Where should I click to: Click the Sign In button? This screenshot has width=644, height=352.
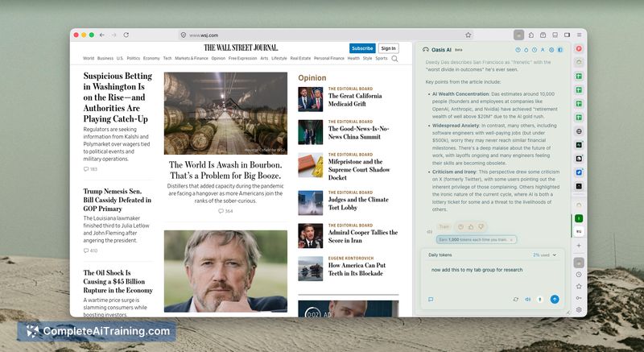[x=389, y=48]
